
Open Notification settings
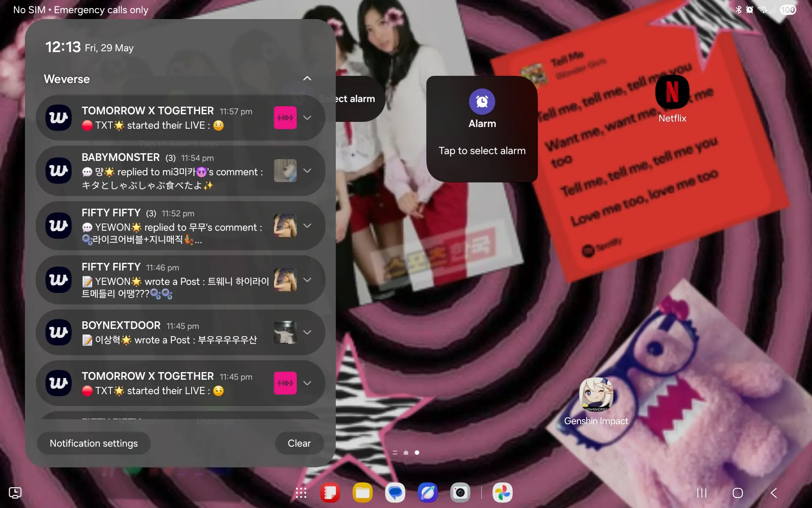tap(94, 443)
